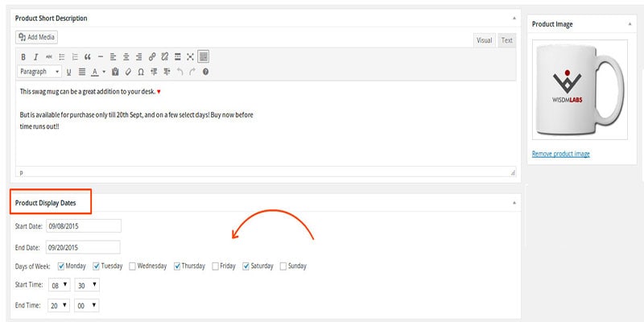Uncheck the Tuesday checkbox
The width and height of the screenshot is (644, 322).
click(97, 266)
